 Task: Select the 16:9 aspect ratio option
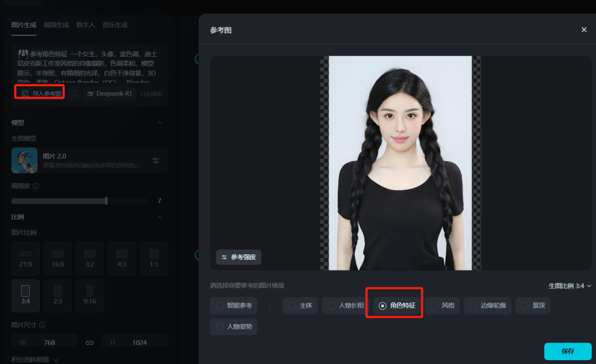[x=57, y=258]
